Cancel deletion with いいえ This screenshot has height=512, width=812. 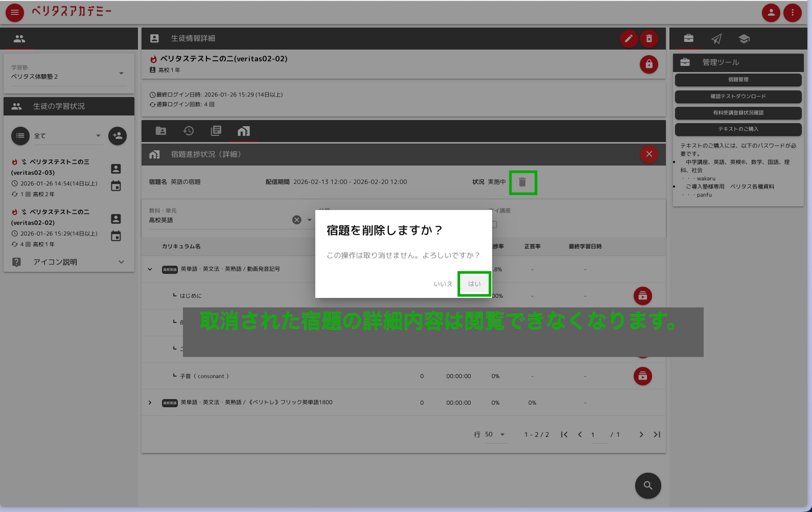[x=443, y=284]
